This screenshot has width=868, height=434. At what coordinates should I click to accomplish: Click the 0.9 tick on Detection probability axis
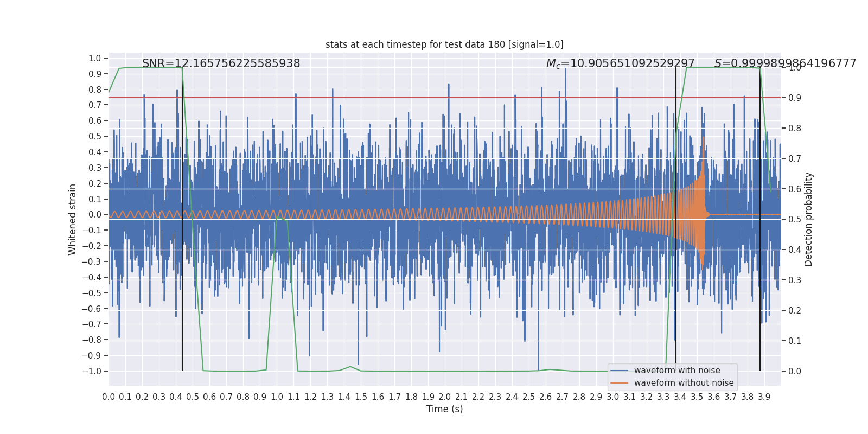tap(795, 98)
